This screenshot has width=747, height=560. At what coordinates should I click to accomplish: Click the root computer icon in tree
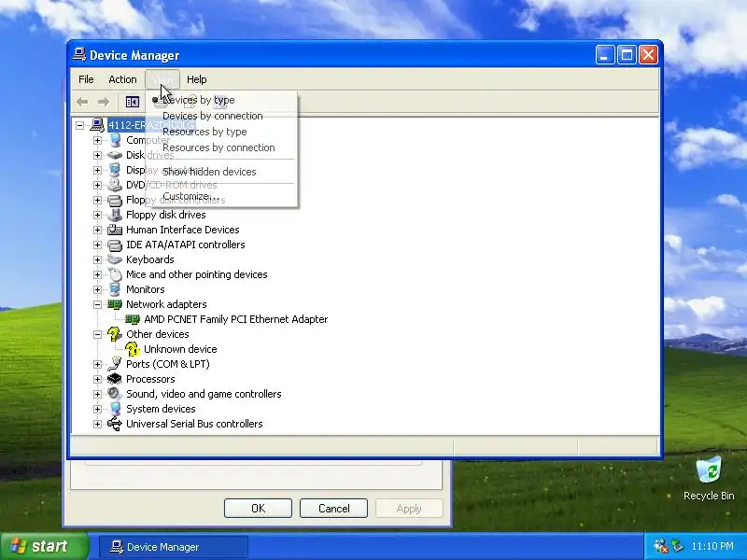[97, 125]
